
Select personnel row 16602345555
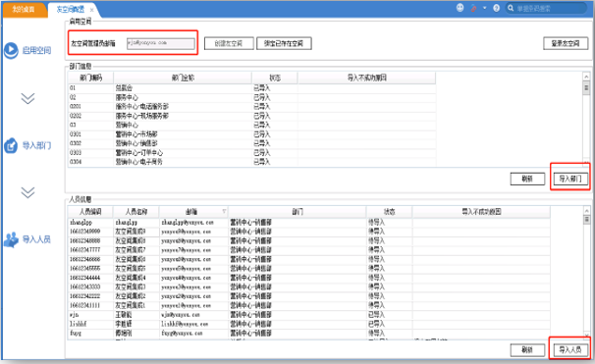pos(309,269)
